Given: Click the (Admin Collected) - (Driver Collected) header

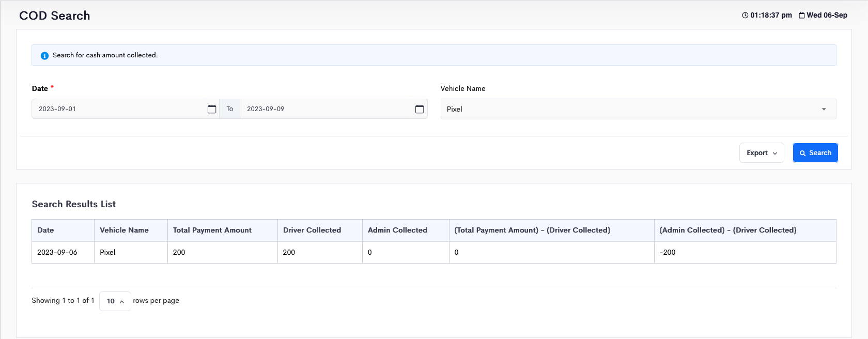Looking at the screenshot, I should pos(745,230).
